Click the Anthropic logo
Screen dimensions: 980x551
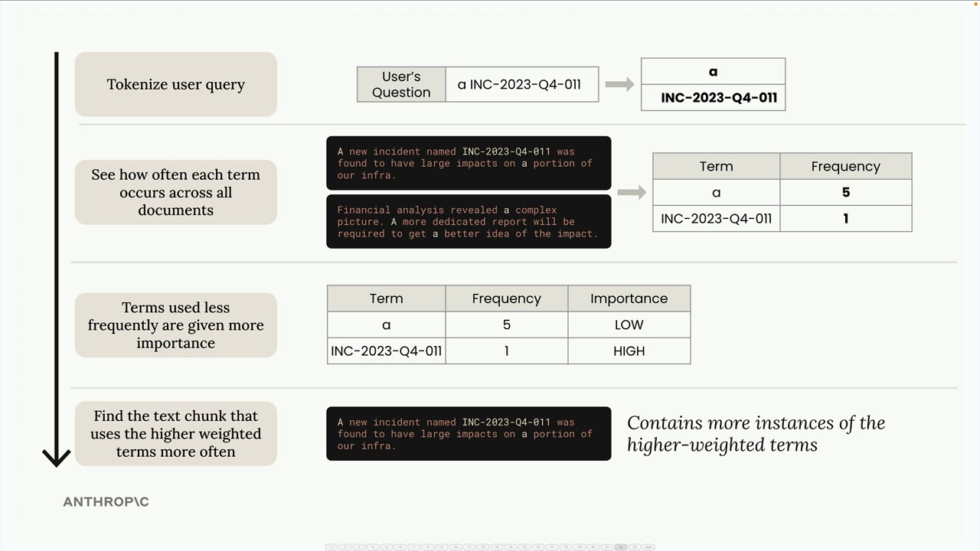click(106, 502)
